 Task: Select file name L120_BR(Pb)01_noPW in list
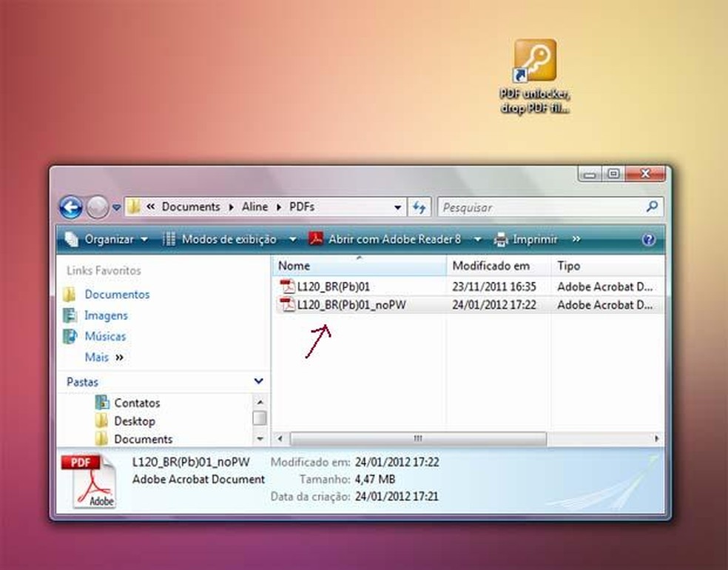point(351,305)
